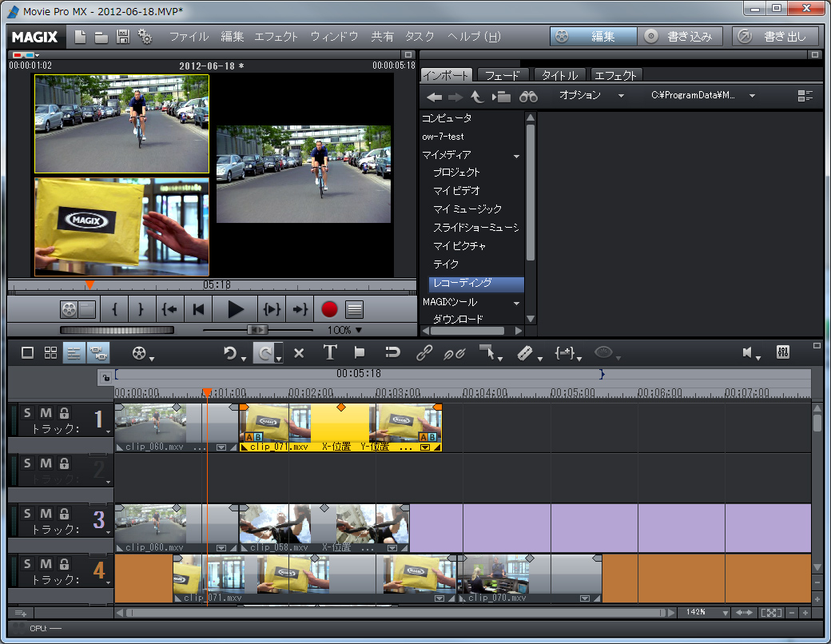Set the range in-point with the { button
This screenshot has height=644, width=831.
114,309
